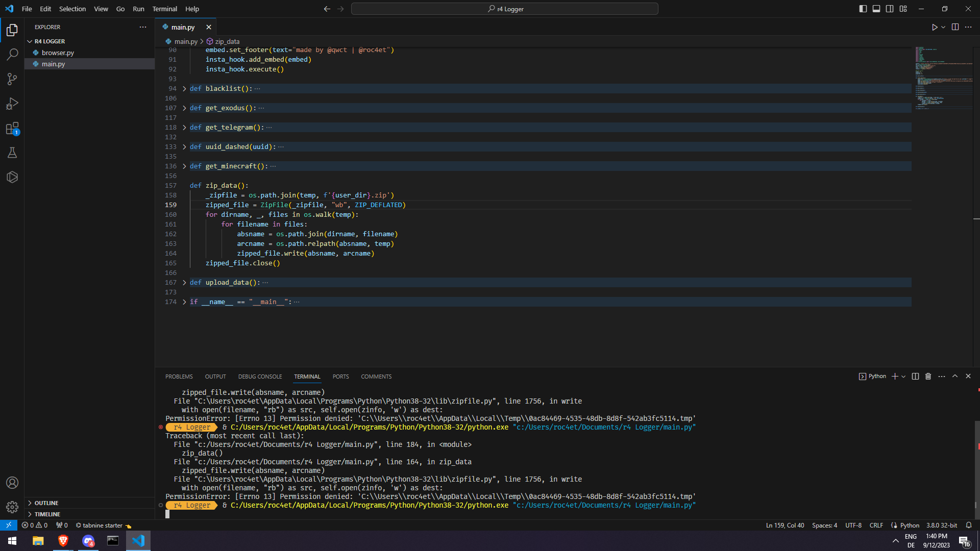Kill terminal with the trash icon
The height and width of the screenshot is (551, 980).
928,377
